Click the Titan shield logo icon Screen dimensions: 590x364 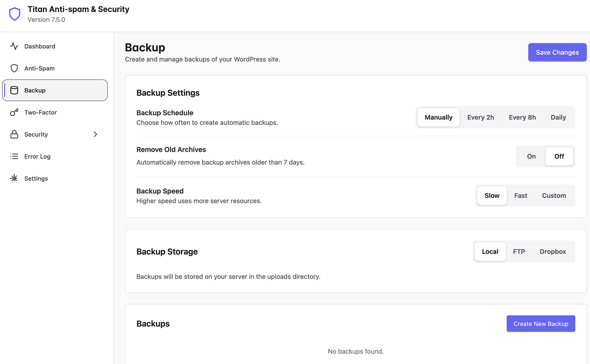[x=14, y=14]
